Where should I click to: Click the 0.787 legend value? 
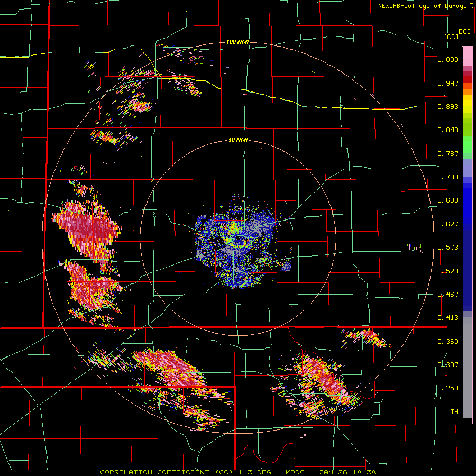point(448,153)
